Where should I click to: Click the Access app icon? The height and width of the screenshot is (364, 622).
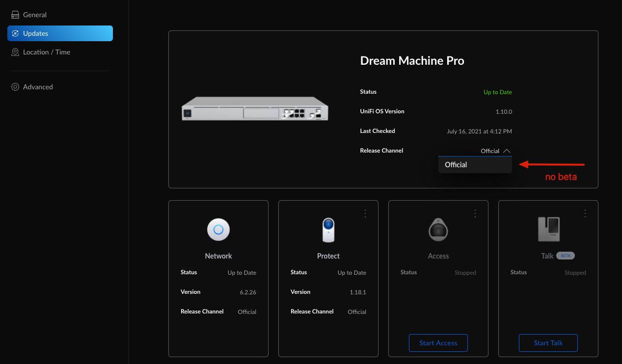tap(438, 230)
